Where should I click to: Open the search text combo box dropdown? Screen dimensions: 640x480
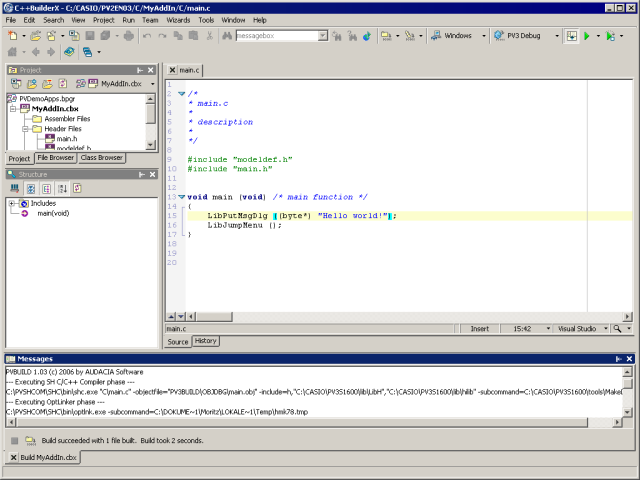click(x=323, y=36)
